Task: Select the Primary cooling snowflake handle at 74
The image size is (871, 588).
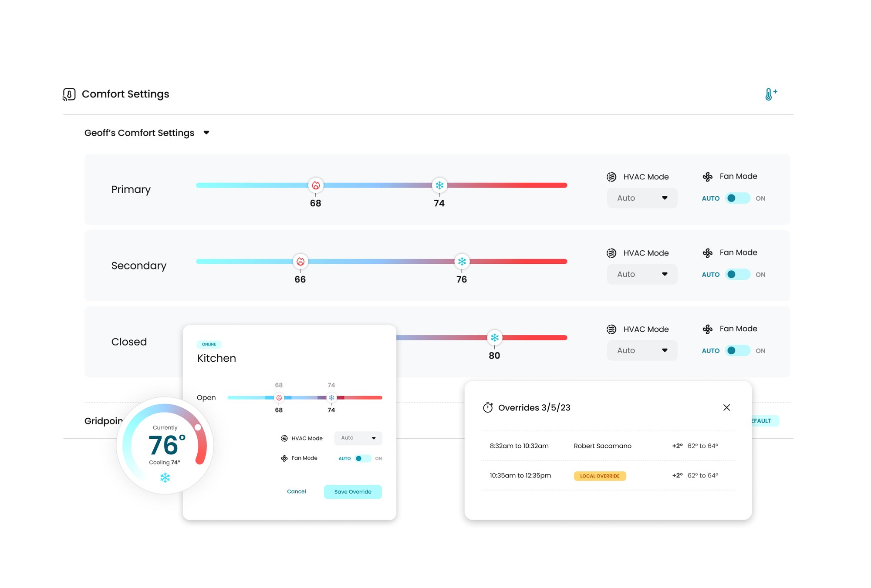Action: point(439,185)
